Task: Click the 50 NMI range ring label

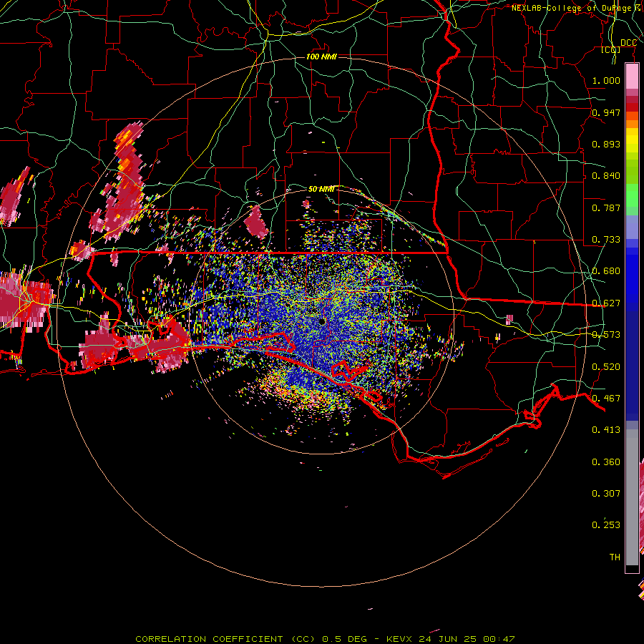Action: pyautogui.click(x=321, y=189)
